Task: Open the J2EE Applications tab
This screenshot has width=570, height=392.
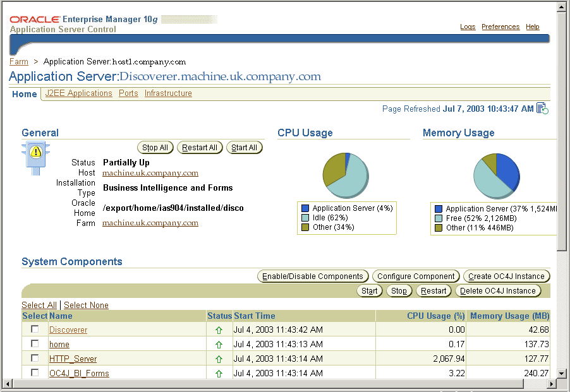Action: click(x=78, y=93)
